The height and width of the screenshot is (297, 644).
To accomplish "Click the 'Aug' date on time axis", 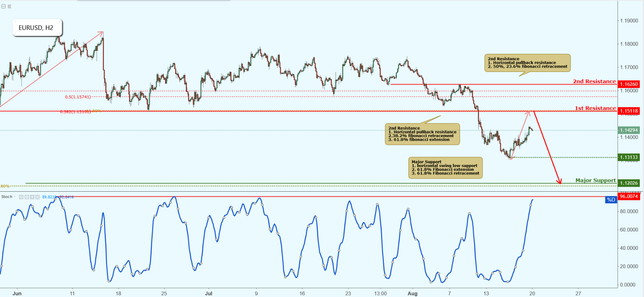I will point(412,293).
